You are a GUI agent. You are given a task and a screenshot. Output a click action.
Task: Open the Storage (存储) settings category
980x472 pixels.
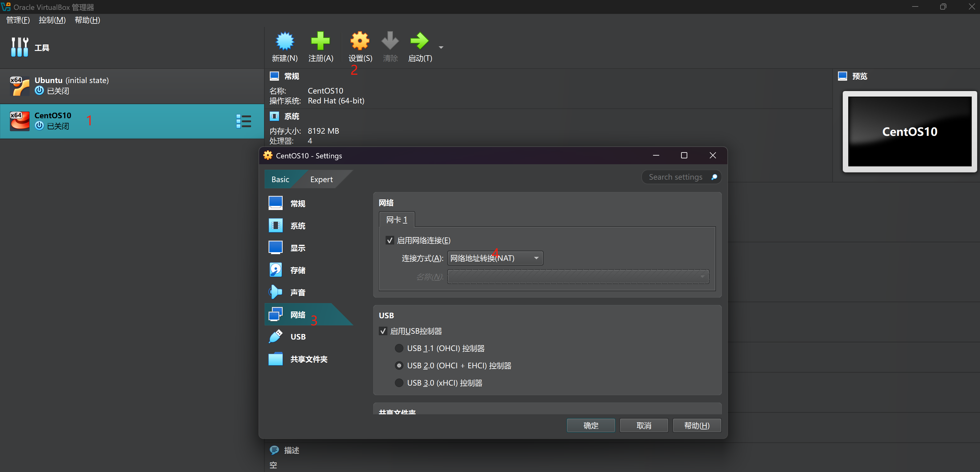coord(275,270)
